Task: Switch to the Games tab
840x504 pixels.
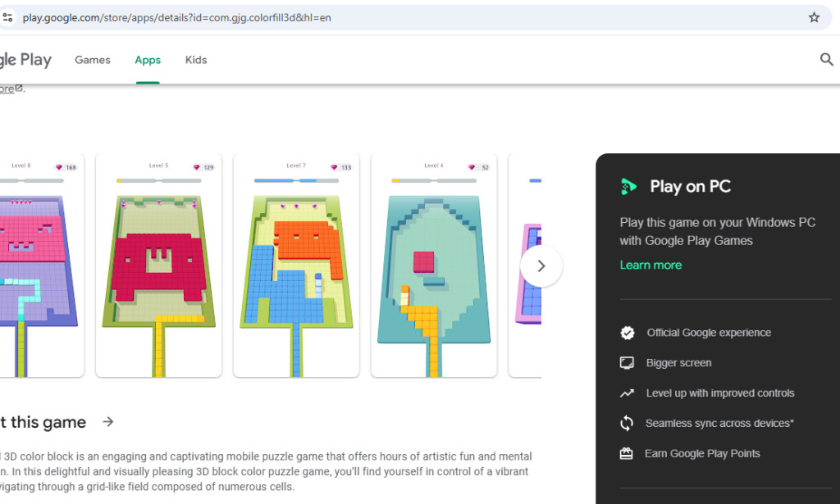Action: (x=92, y=60)
